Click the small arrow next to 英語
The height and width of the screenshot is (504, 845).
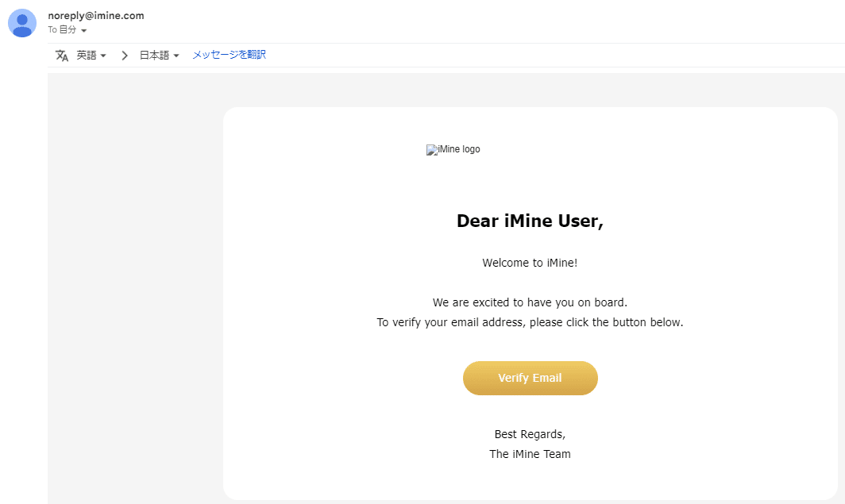[x=103, y=56]
